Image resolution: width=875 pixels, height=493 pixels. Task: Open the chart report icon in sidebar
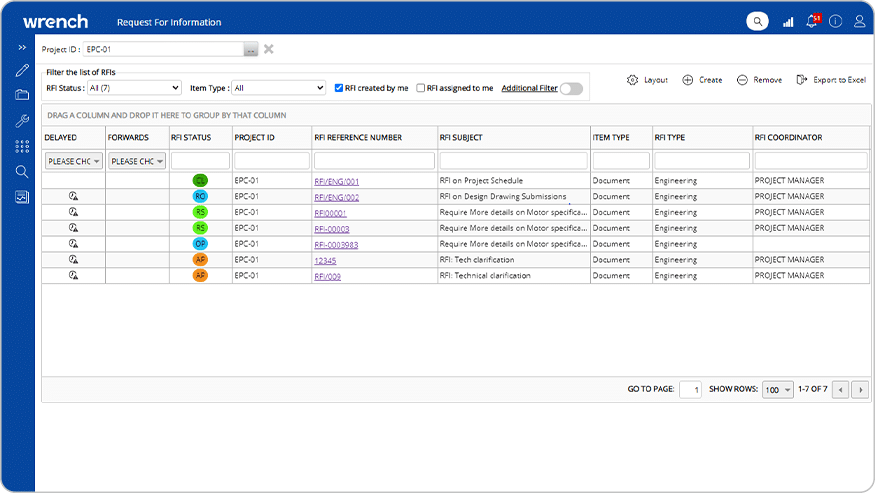click(x=22, y=197)
